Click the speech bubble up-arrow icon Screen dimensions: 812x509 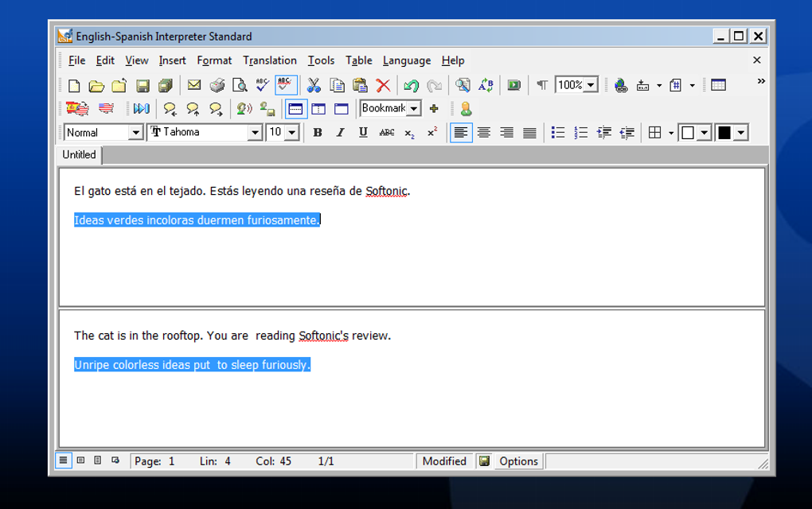click(x=193, y=109)
